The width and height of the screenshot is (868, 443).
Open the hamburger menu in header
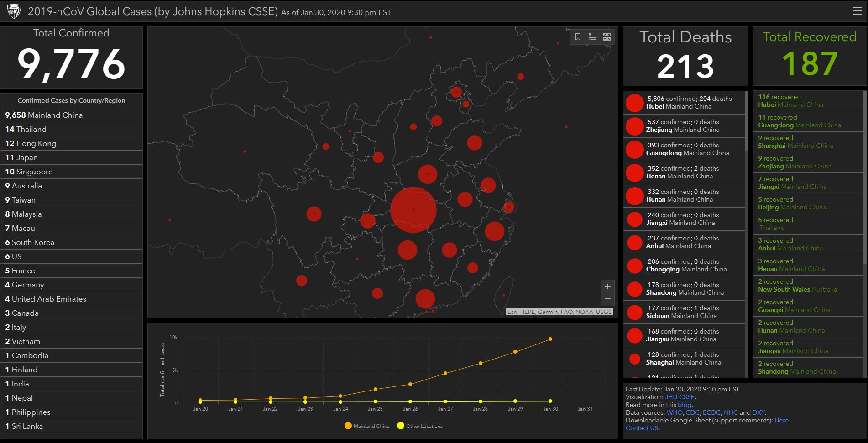(857, 11)
